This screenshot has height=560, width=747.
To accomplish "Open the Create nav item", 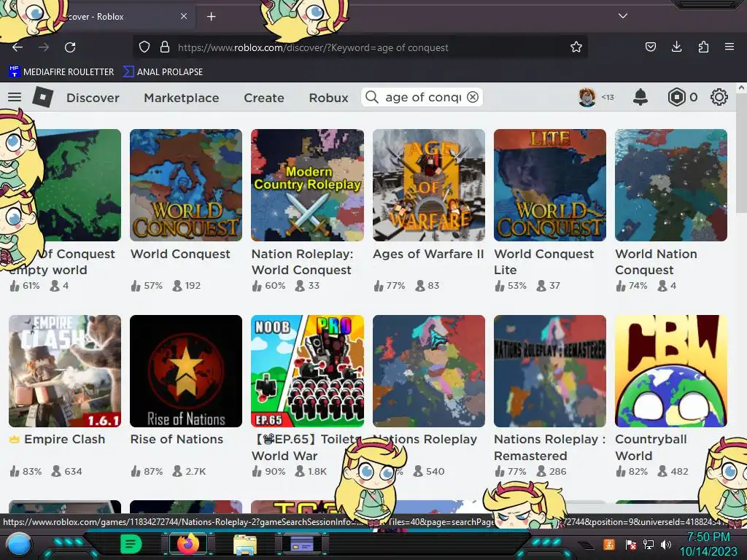I will point(264,98).
